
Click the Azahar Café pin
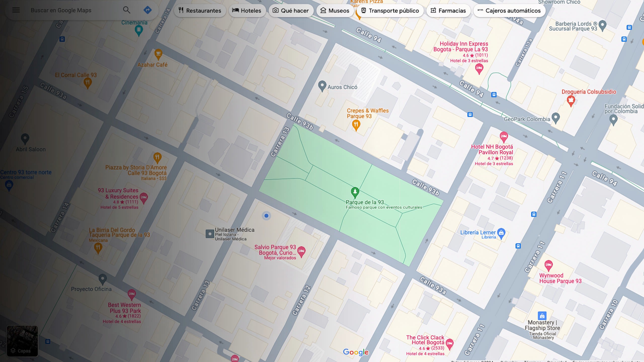click(x=158, y=54)
